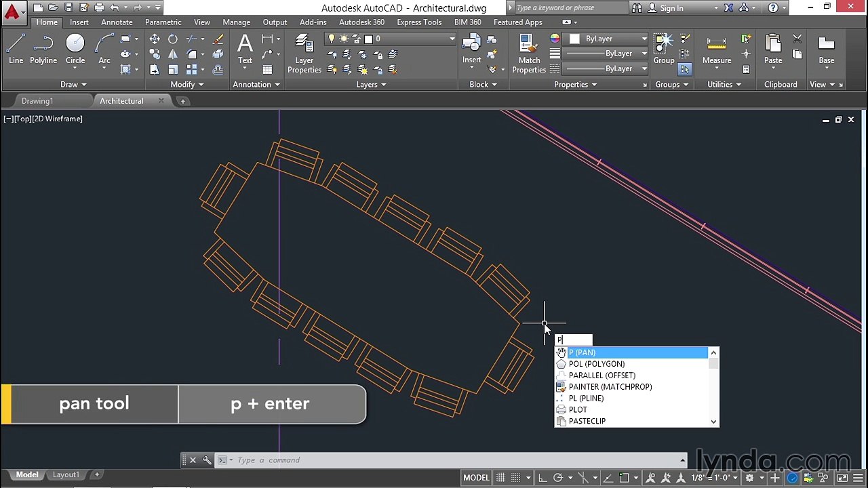868x488 pixels.
Task: Expand the Block panel
Action: pyautogui.click(x=483, y=85)
